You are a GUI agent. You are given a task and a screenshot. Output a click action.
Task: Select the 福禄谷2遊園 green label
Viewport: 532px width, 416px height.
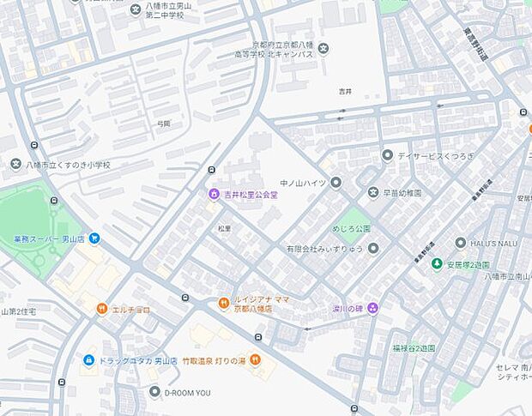[414, 348]
